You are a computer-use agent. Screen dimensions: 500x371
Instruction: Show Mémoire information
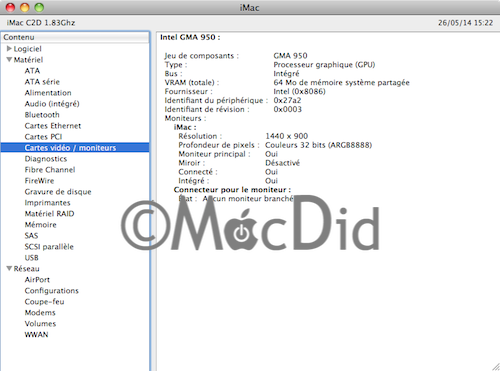tap(40, 225)
